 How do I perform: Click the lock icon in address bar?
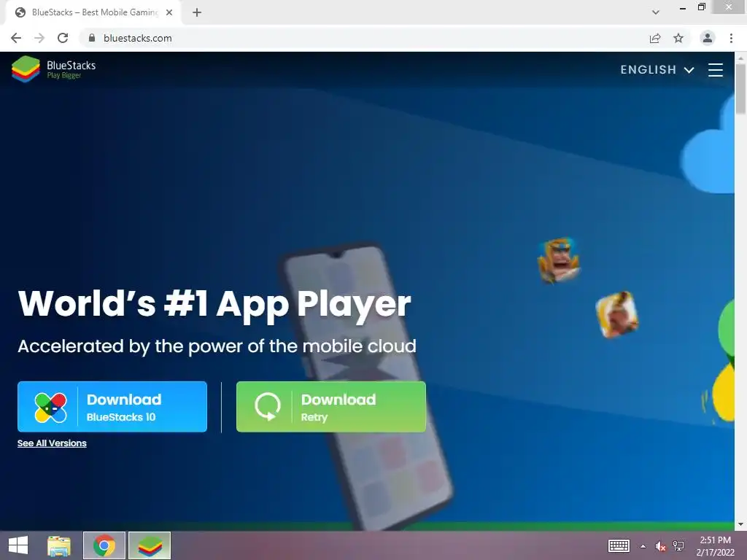[x=92, y=38]
